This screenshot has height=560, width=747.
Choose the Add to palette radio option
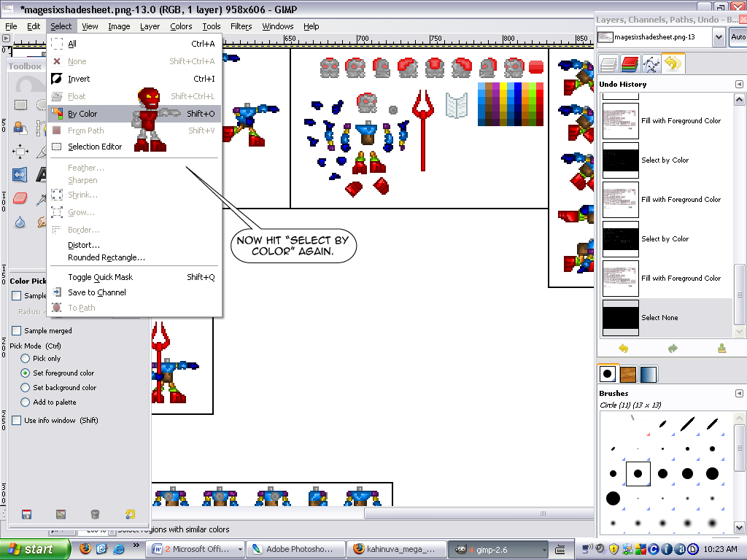click(26, 402)
